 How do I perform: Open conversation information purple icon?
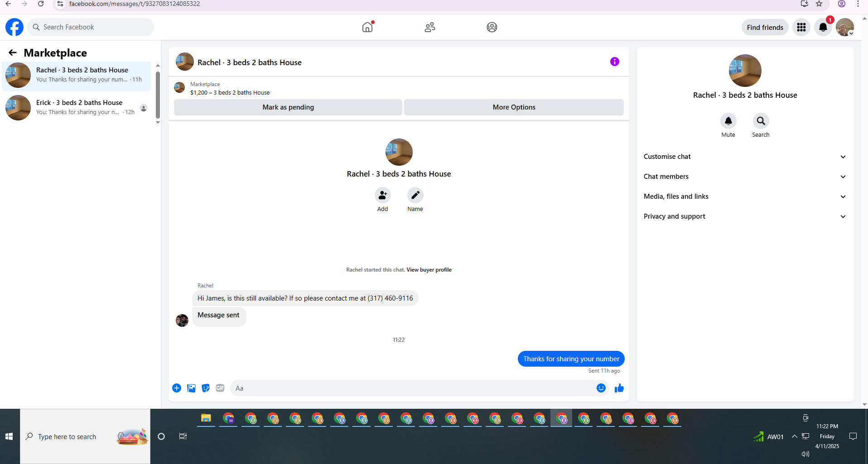click(615, 62)
